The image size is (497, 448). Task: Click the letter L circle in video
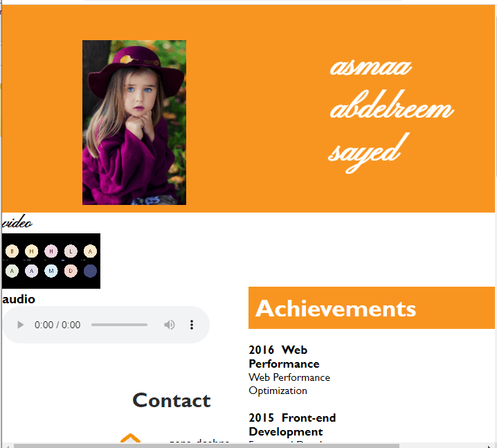71,251
